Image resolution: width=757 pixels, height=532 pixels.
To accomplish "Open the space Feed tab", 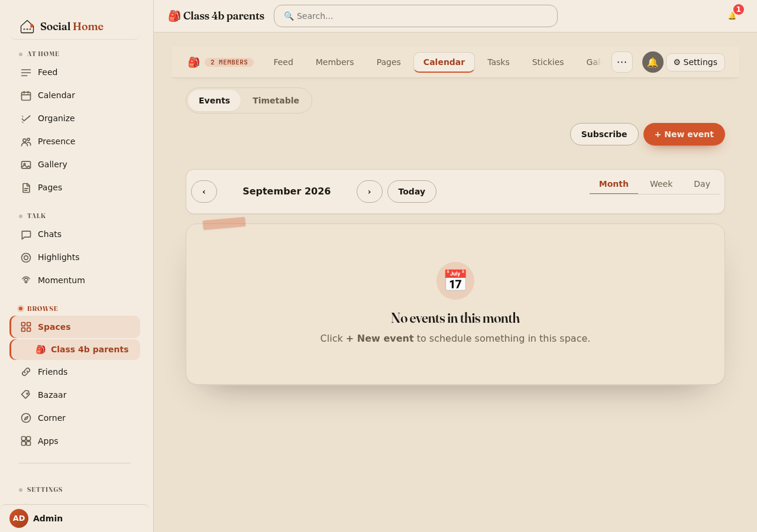I will pos(283,62).
